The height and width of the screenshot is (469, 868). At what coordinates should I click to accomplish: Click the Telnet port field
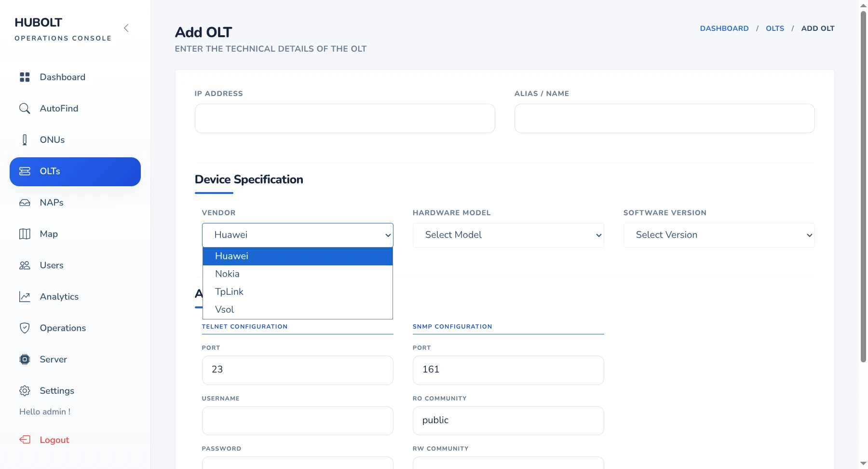pyautogui.click(x=298, y=370)
